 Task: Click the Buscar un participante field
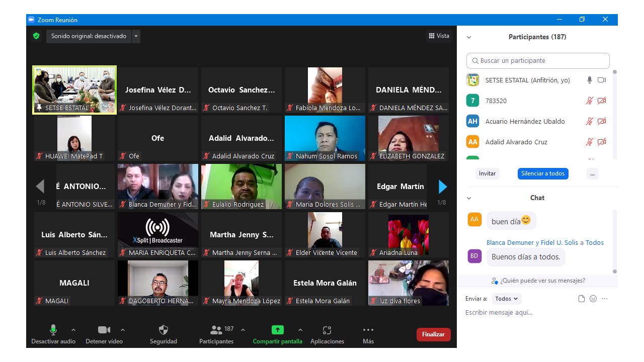point(538,61)
